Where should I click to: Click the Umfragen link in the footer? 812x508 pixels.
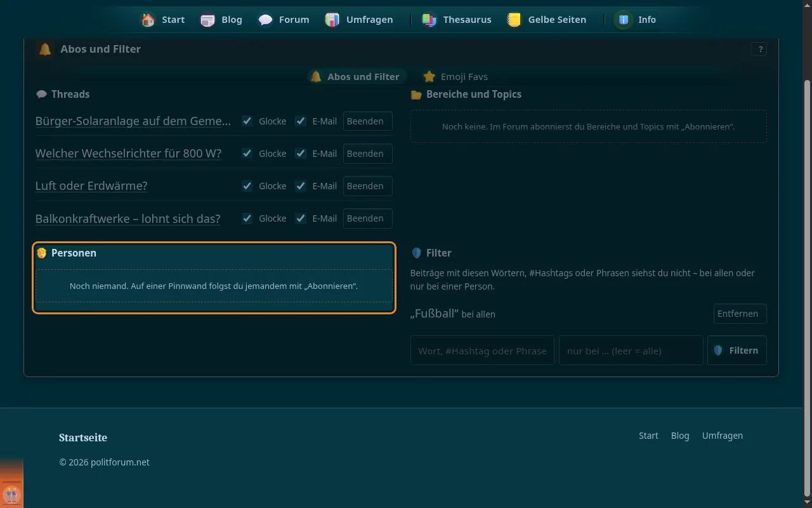[723, 436]
